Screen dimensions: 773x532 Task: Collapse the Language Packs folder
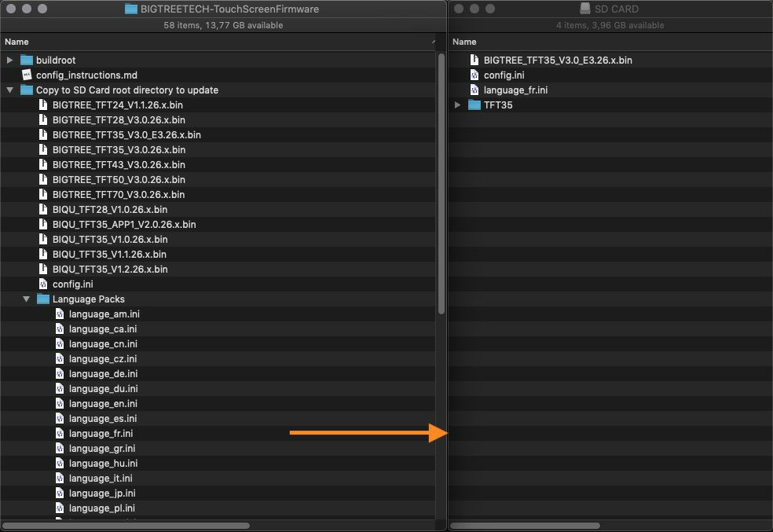click(26, 299)
